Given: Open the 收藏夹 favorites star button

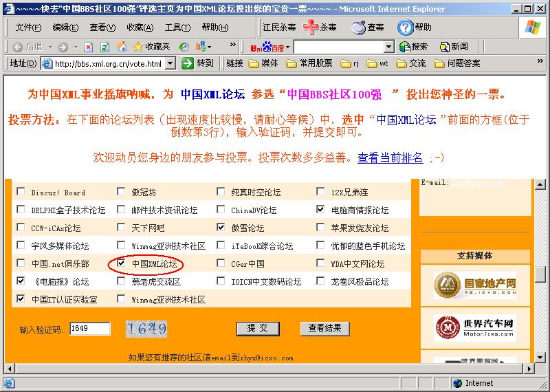Looking at the screenshot, I should [x=151, y=47].
